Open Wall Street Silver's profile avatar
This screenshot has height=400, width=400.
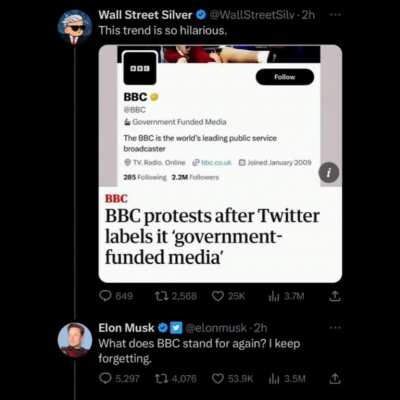(74, 27)
